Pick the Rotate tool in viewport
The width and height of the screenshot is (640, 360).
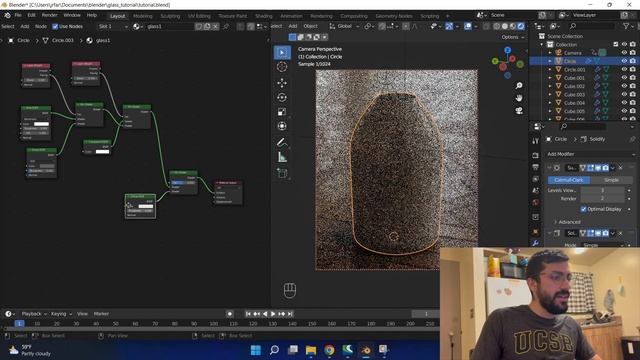click(x=282, y=97)
